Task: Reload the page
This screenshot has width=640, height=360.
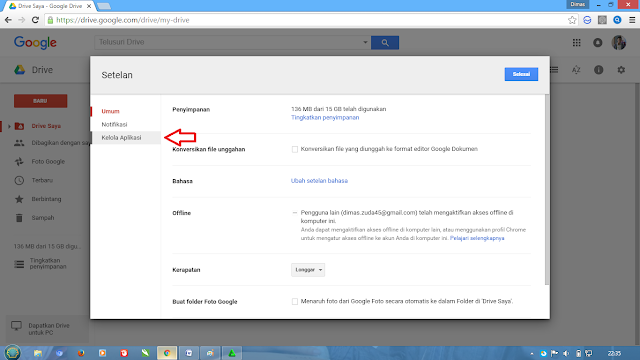Action: point(36,20)
